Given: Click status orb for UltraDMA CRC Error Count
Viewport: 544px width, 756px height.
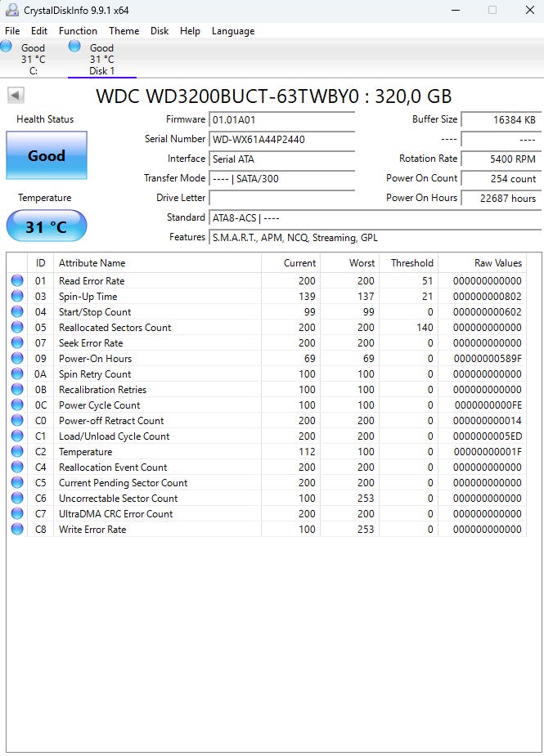Looking at the screenshot, I should (17, 513).
